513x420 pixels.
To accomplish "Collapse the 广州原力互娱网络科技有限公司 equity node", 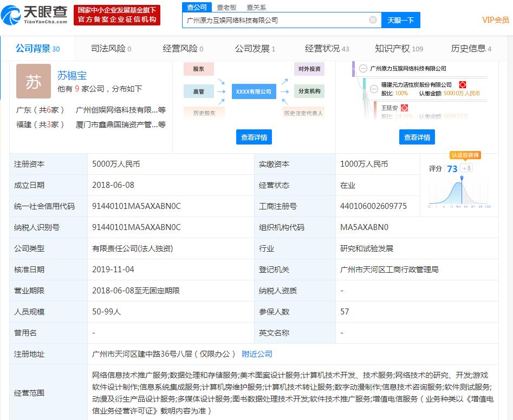I will pyautogui.click(x=362, y=69).
